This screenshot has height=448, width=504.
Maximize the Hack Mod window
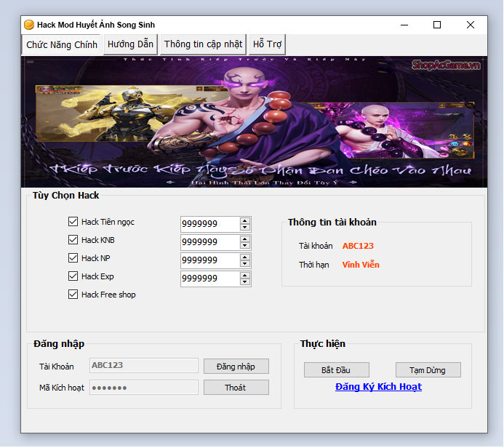437,25
